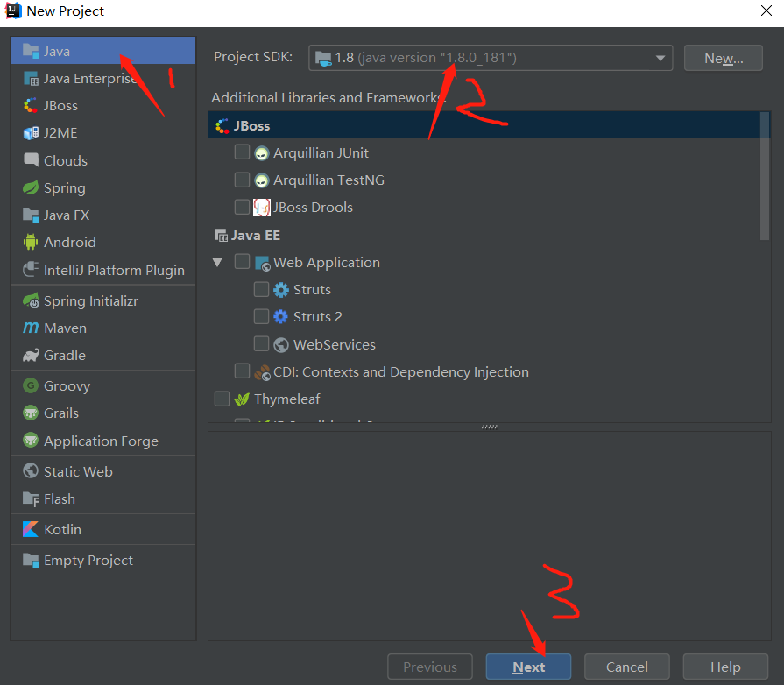Click the Previous button
Screen dimensions: 784x685
[x=429, y=667]
